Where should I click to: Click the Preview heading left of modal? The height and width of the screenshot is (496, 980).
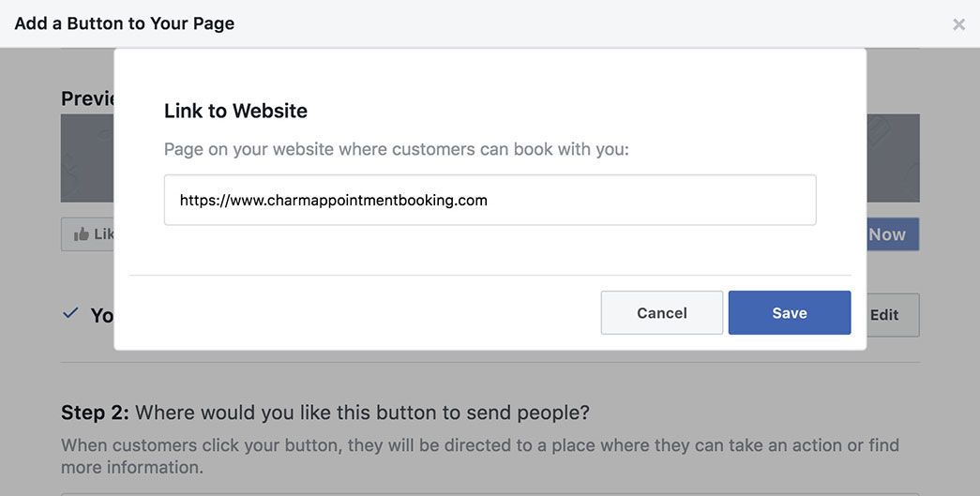(87, 98)
